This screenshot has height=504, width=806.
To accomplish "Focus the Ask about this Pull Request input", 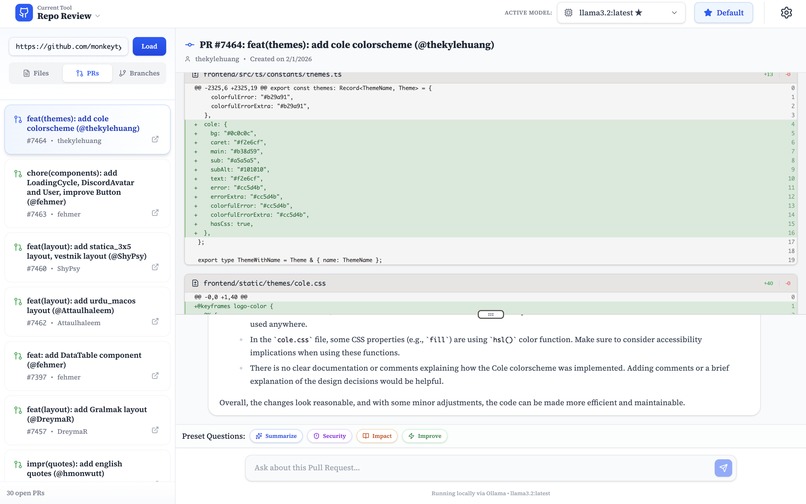I will coord(481,468).
